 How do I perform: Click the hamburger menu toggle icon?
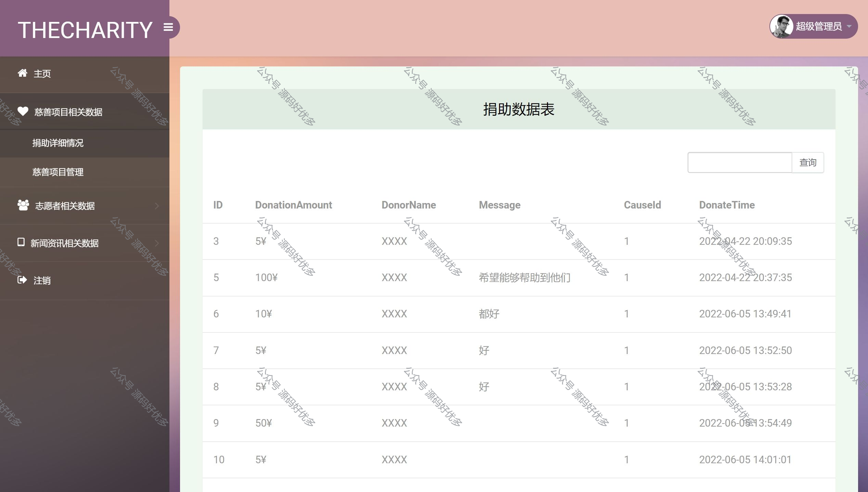click(168, 27)
